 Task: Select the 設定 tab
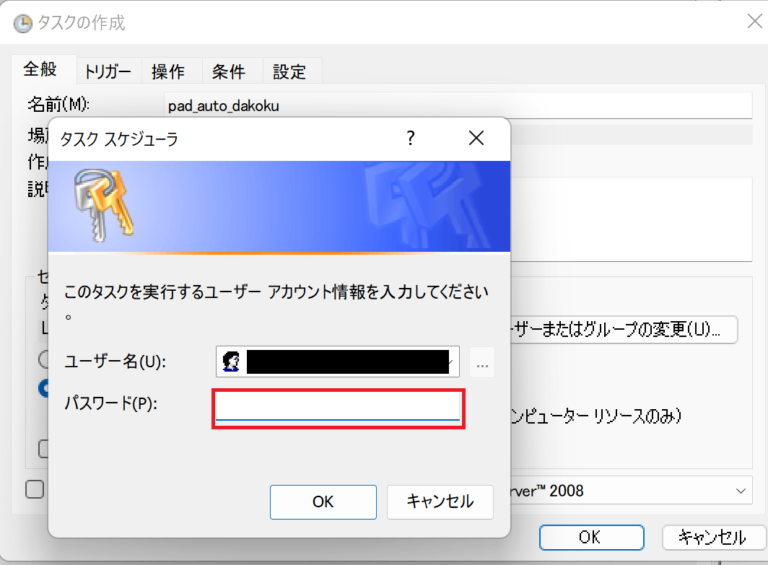pyautogui.click(x=290, y=71)
